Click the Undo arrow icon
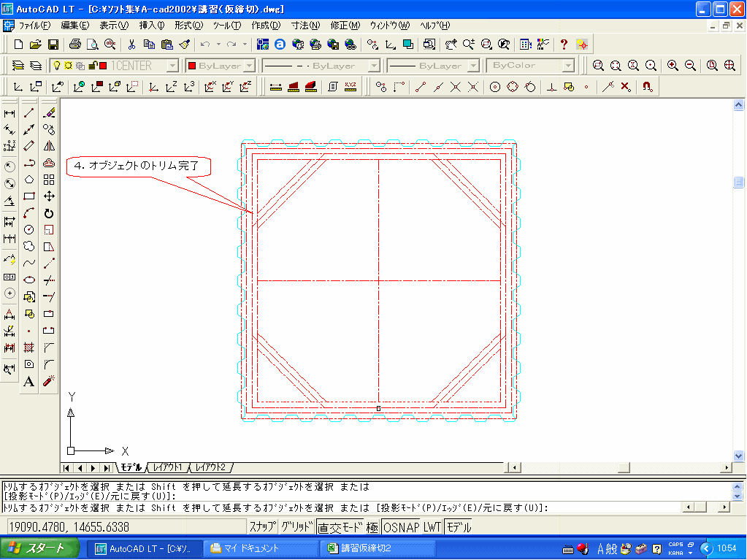The height and width of the screenshot is (560, 747). 205,45
